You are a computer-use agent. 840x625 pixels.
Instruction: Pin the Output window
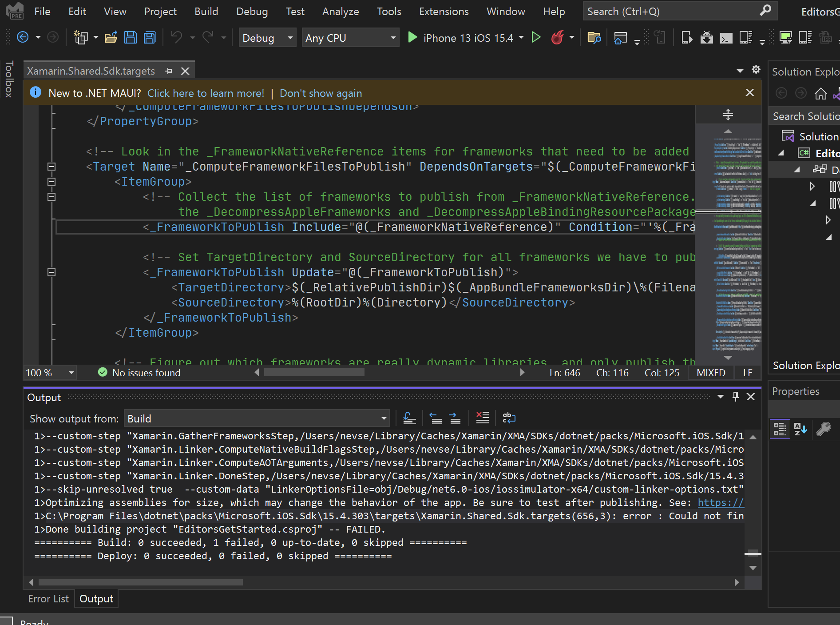735,397
